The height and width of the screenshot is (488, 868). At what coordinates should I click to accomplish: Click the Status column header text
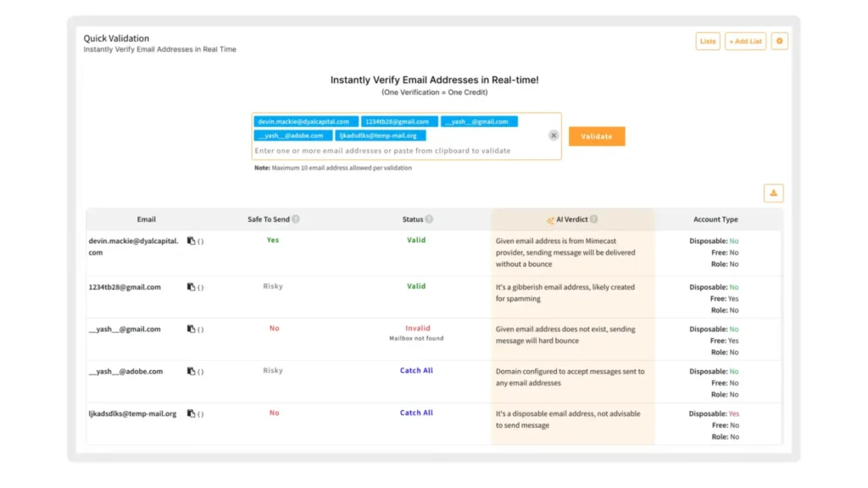tap(413, 219)
